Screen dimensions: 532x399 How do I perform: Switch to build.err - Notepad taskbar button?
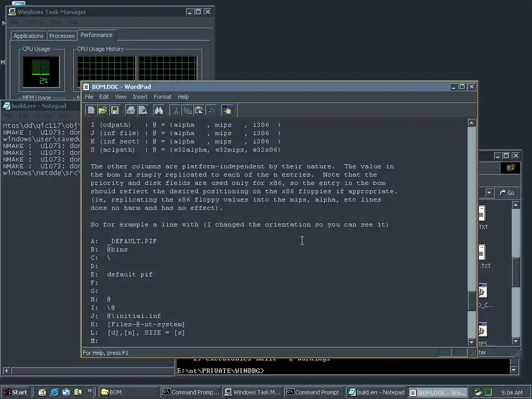tap(376, 392)
